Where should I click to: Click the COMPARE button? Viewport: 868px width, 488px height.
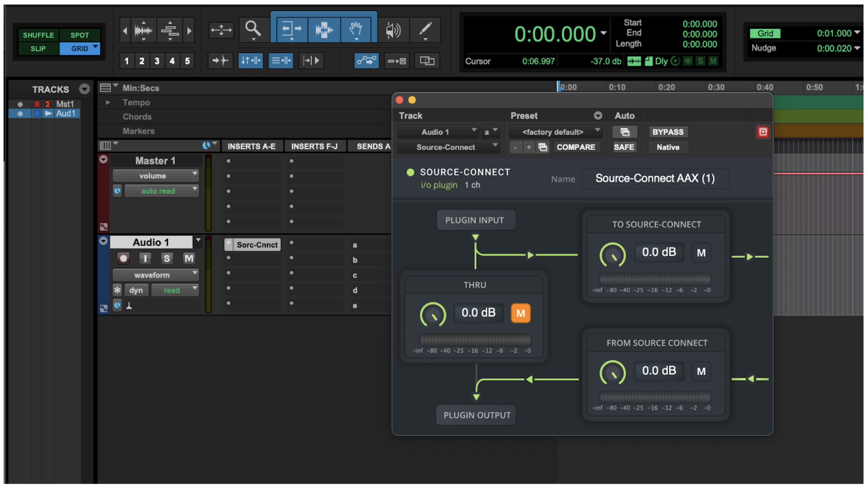[x=575, y=147]
